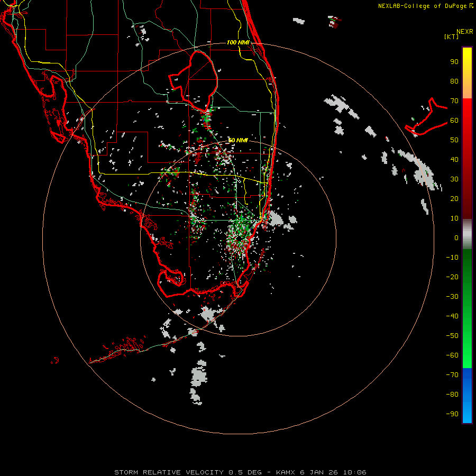Select the 70 value on the velocity scale
The height and width of the screenshot is (476, 476).
(x=454, y=101)
